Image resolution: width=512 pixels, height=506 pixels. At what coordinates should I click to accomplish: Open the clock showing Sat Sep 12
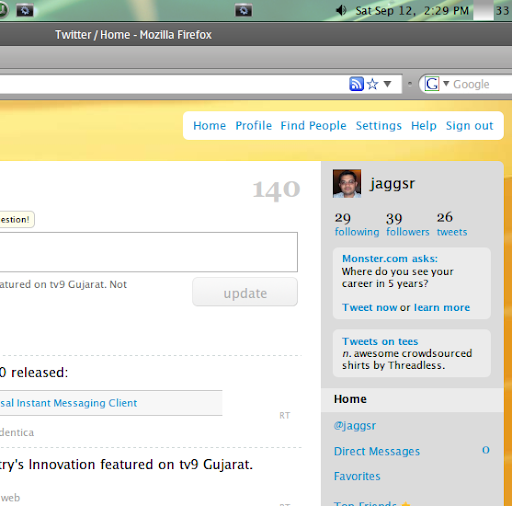[x=412, y=11]
